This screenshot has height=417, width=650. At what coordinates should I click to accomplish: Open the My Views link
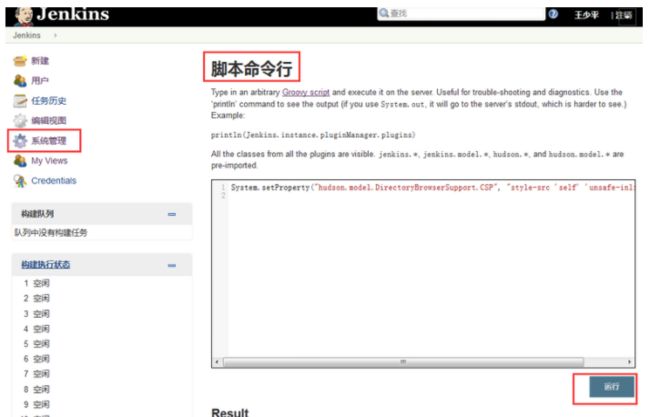tap(49, 161)
